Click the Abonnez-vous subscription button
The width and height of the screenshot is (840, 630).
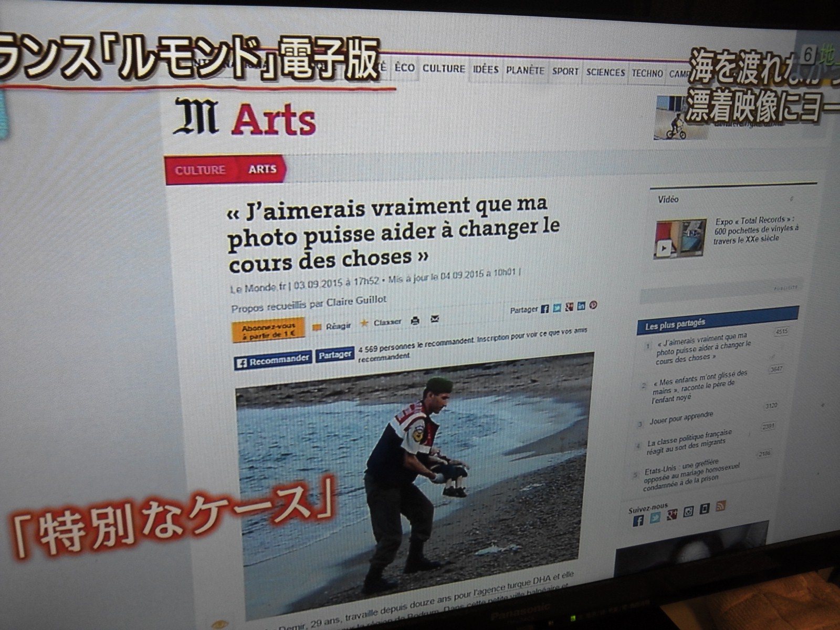[x=268, y=330]
